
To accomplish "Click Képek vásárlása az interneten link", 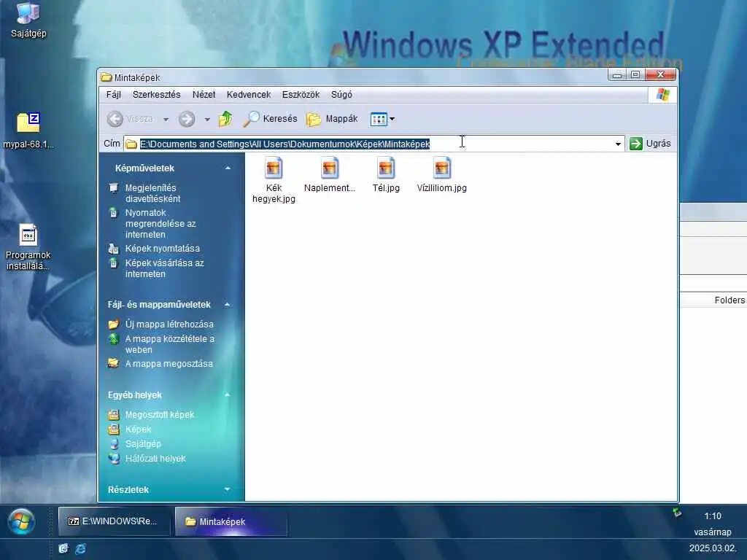I will (164, 268).
